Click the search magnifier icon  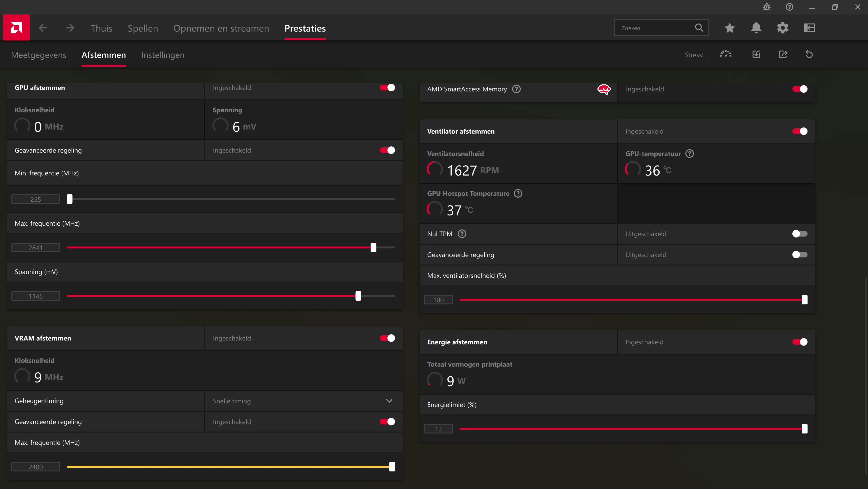coord(699,28)
